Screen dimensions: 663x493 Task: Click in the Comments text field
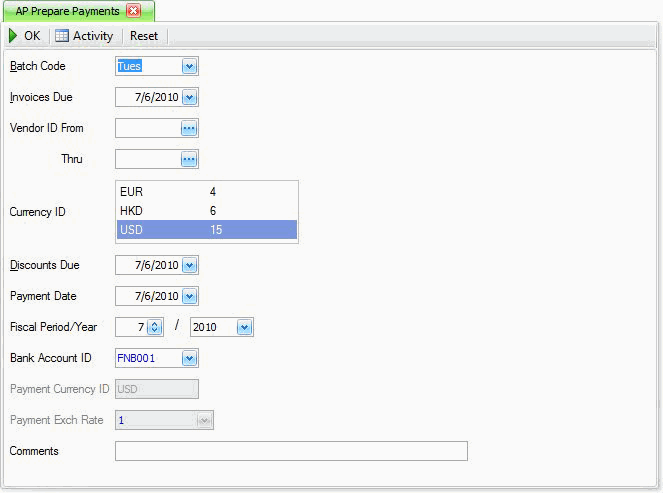(x=291, y=451)
